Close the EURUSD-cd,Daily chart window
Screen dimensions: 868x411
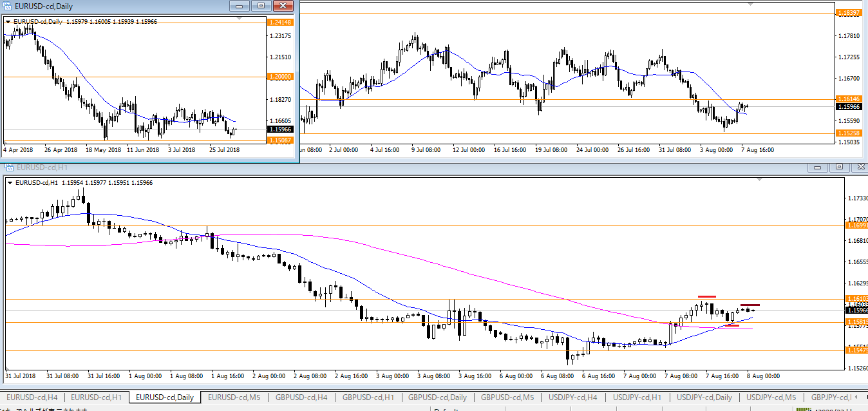click(282, 6)
